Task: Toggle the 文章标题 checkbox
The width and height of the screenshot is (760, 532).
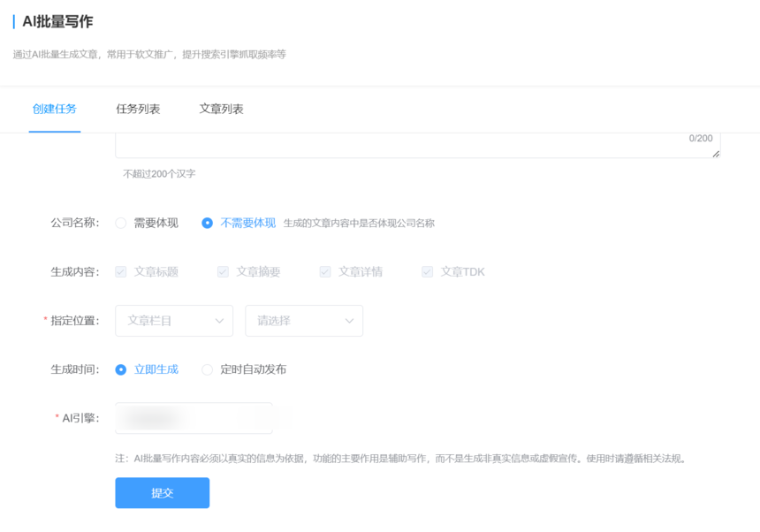Action: pyautogui.click(x=121, y=272)
